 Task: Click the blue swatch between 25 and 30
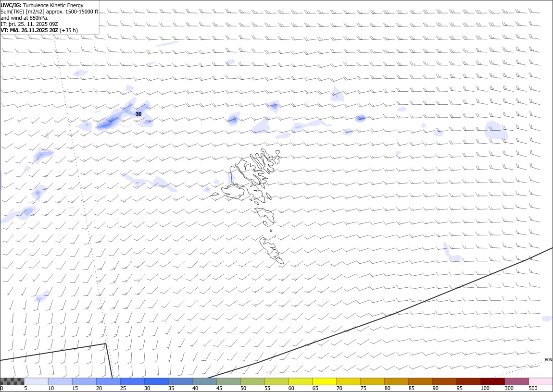(x=132, y=381)
